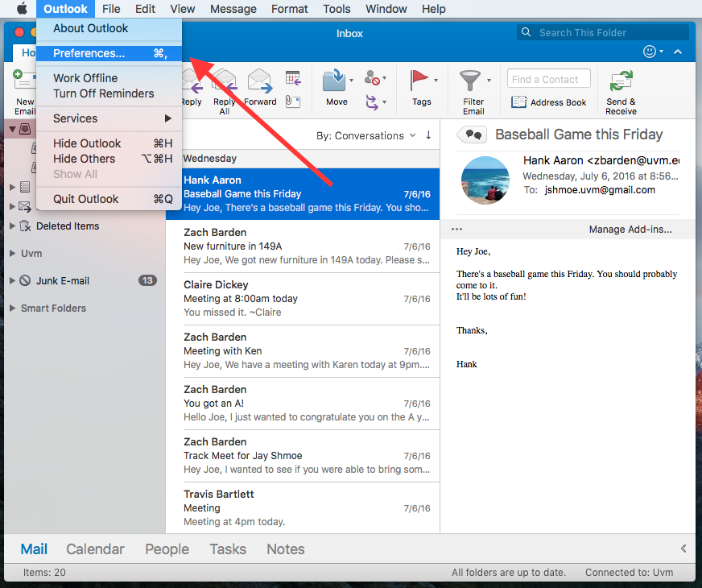
Task: Open the Move dropdown arrow
Action: tap(352, 81)
